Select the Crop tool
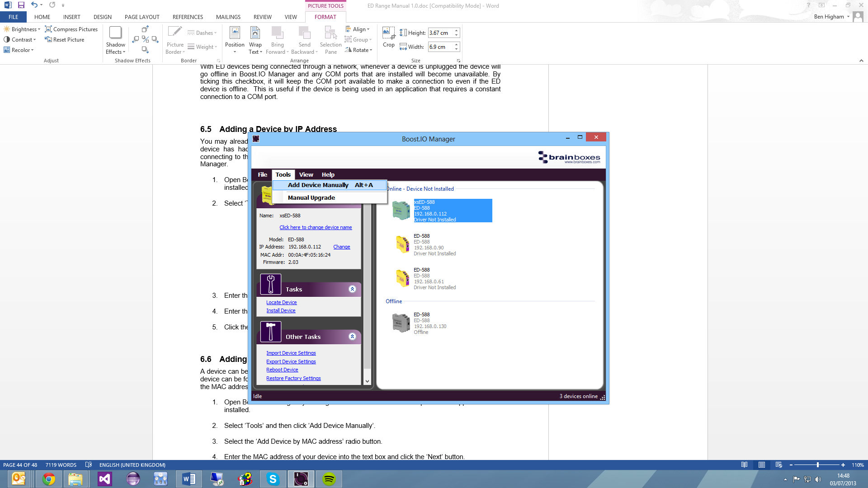Image resolution: width=868 pixels, height=488 pixels. click(388, 38)
